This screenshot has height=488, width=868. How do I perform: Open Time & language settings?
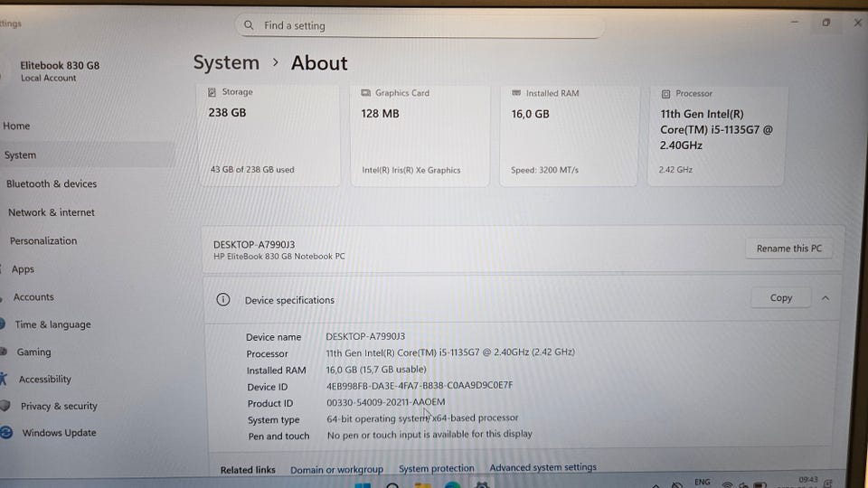(x=52, y=324)
